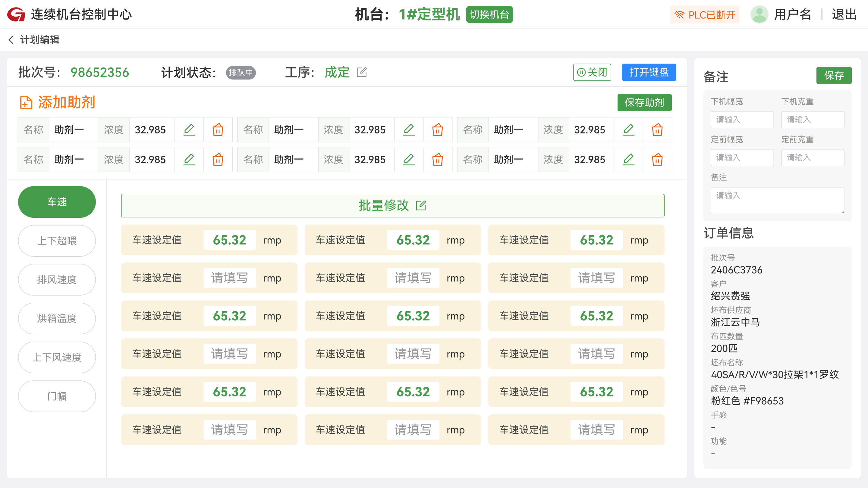Delete the second-row left 助剂一 entry
Viewport: 868px width, 488px height.
pyautogui.click(x=218, y=159)
